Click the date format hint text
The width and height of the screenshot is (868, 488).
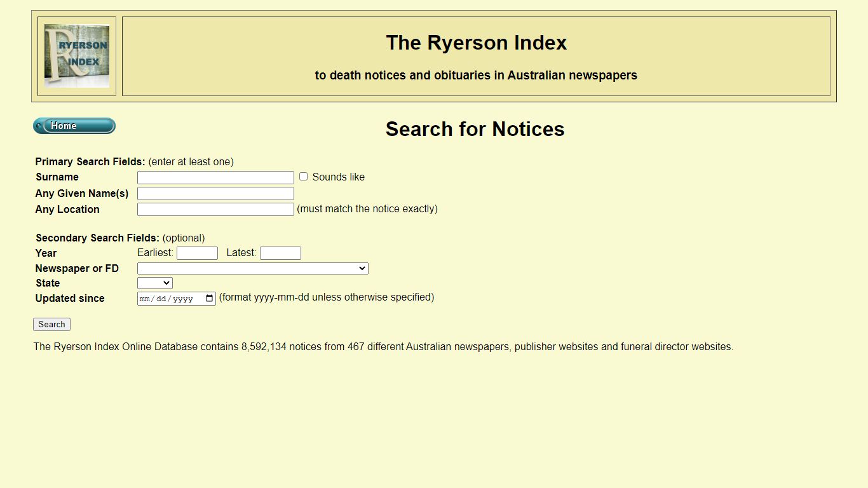tap(327, 297)
